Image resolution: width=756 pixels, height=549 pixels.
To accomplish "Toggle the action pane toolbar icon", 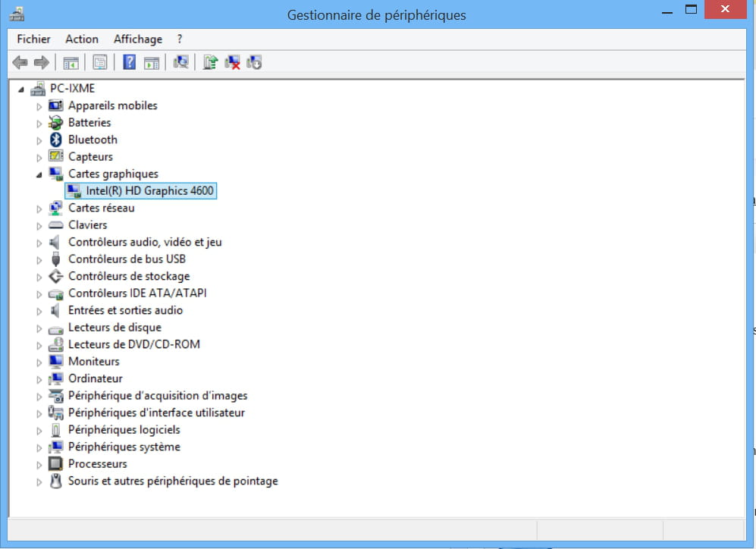I will click(x=152, y=63).
